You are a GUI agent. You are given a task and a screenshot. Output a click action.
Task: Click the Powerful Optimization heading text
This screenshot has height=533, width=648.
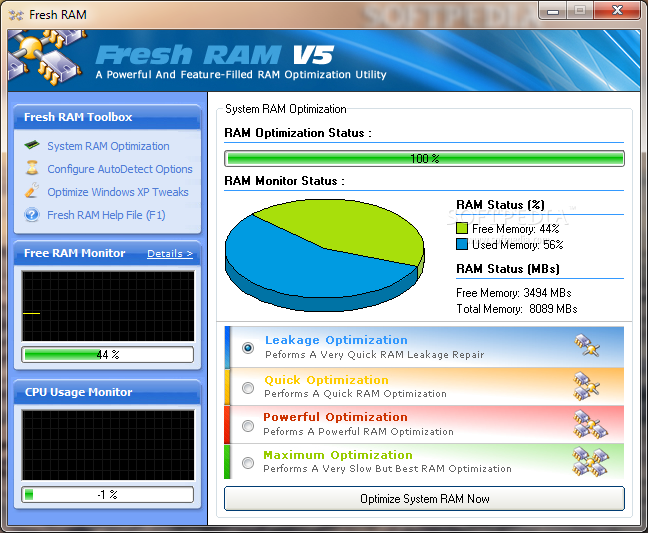(x=335, y=417)
